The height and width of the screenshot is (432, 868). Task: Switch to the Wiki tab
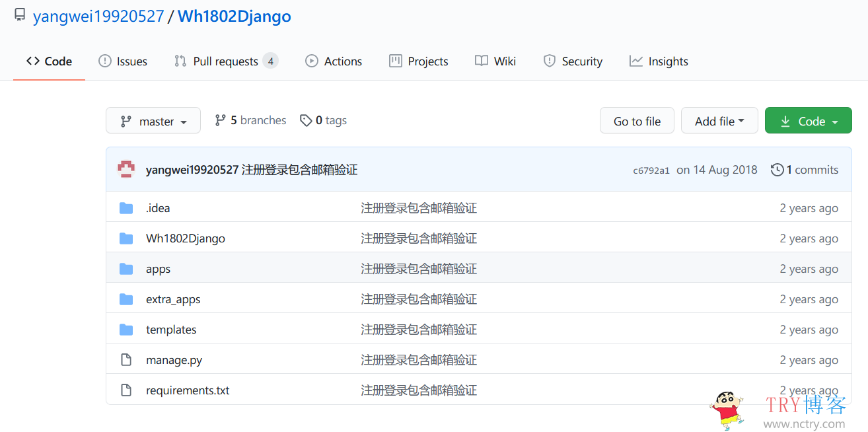pyautogui.click(x=495, y=61)
